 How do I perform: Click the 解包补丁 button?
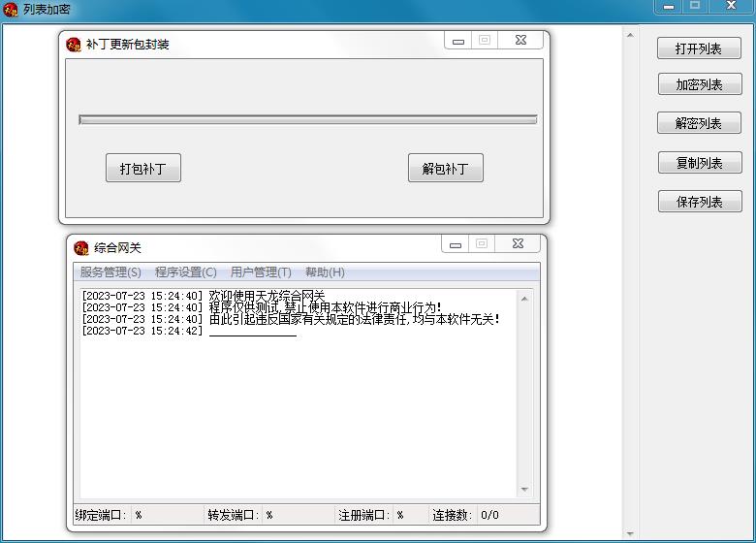[445, 169]
